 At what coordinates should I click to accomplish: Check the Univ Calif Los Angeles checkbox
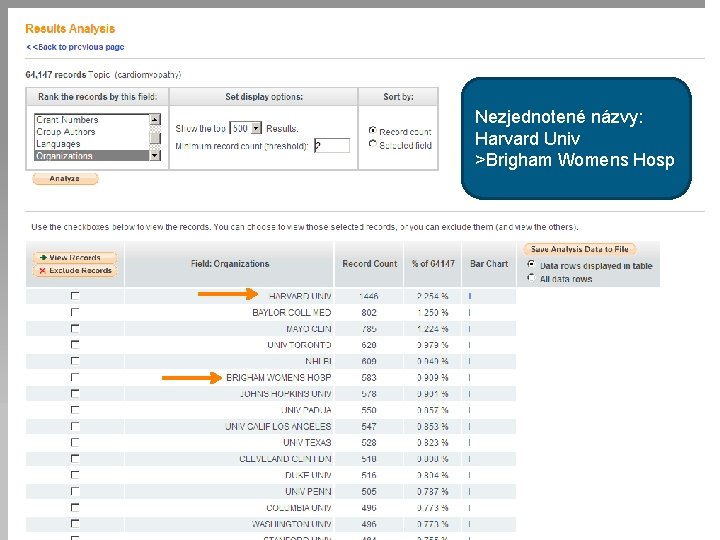coord(75,426)
